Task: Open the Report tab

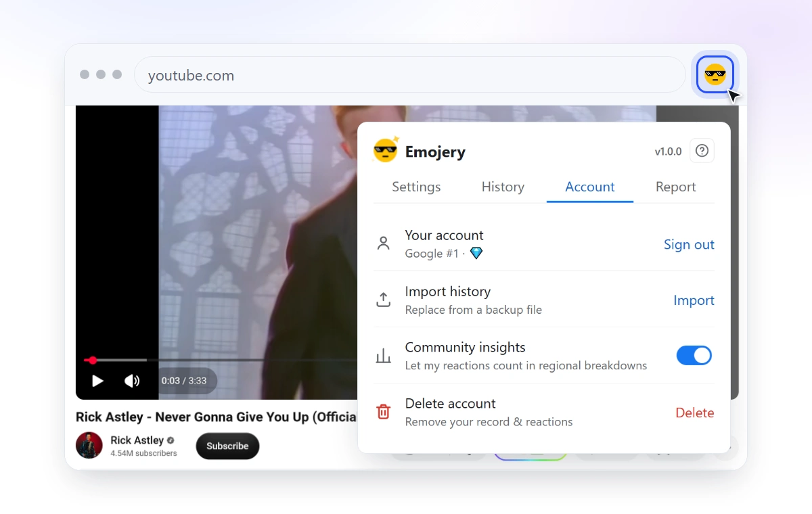Action: pyautogui.click(x=676, y=187)
